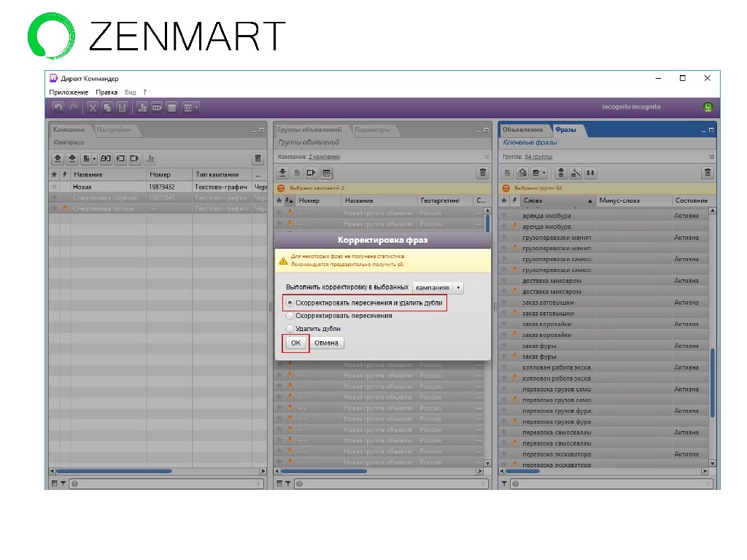Click the Cut (scissors) icon
Screen dimensions: 747x560
pos(93,108)
